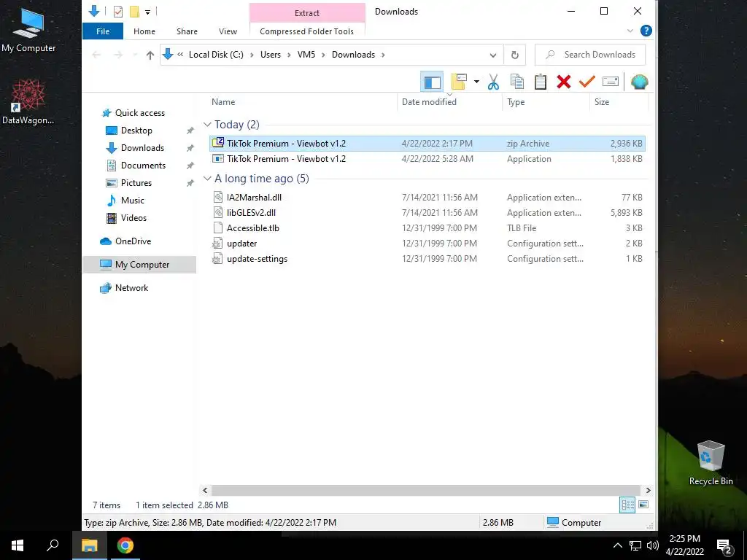The image size is (747, 560).
Task: Switch to the View ribbon tab
Action: click(x=228, y=31)
